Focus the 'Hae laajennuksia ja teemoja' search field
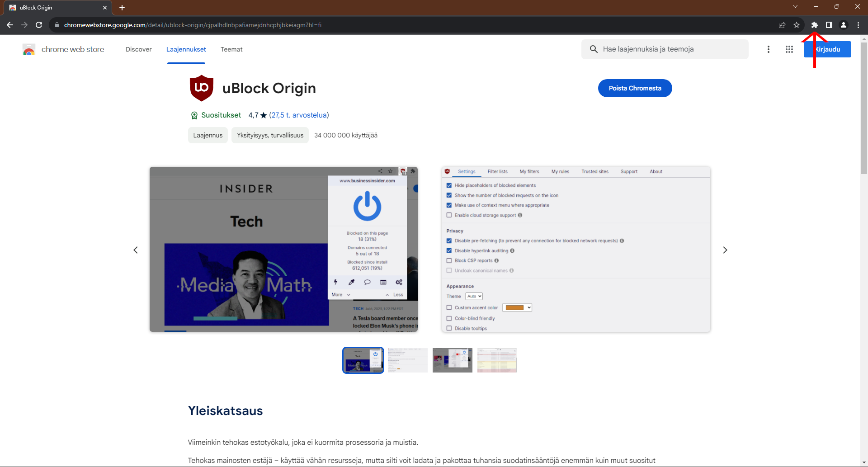 coord(665,49)
